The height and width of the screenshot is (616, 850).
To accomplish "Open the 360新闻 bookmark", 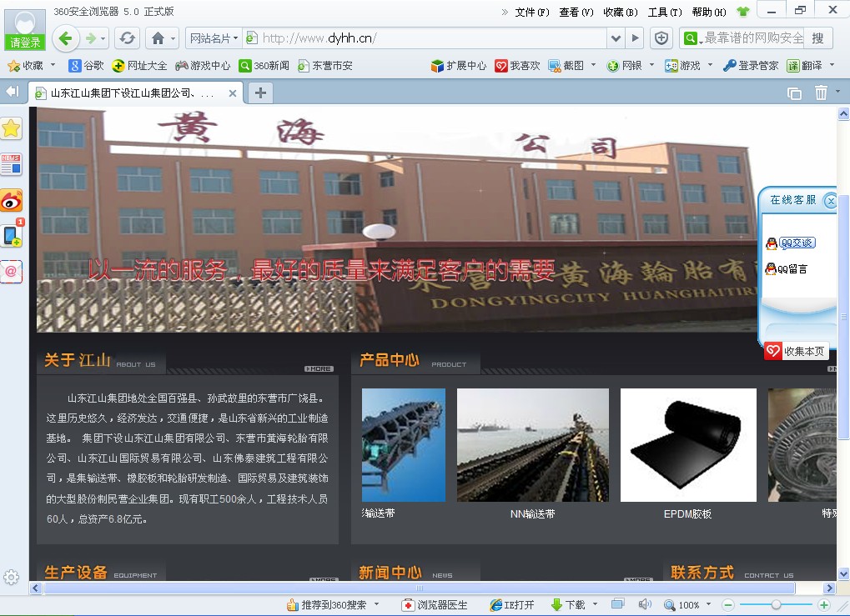I will click(x=264, y=66).
